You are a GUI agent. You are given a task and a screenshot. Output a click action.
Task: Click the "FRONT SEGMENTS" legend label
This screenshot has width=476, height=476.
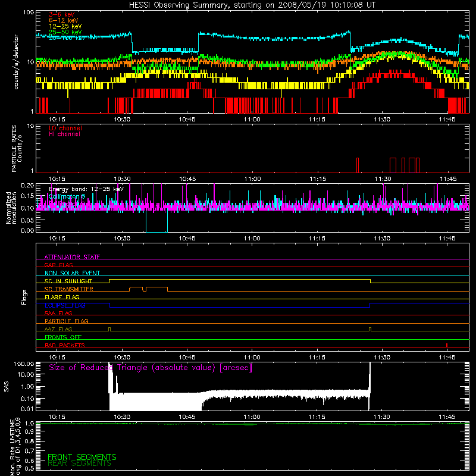tap(82, 457)
